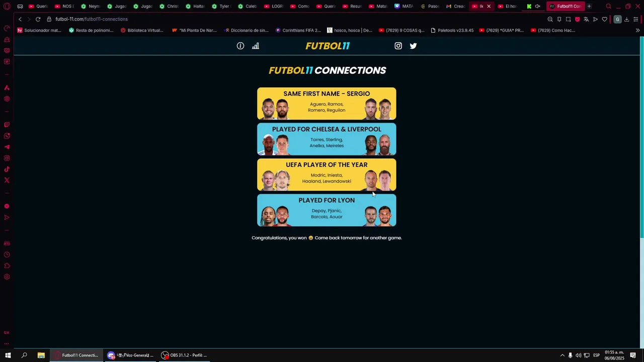Open the G profile avatar button
Image resolution: width=644 pixels, height=362 pixels.
[617, 19]
